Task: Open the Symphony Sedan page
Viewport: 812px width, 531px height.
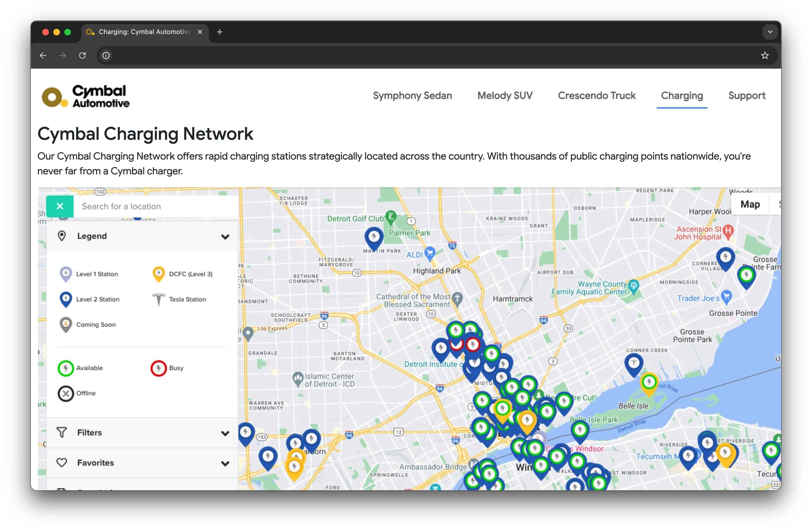Action: click(x=412, y=96)
